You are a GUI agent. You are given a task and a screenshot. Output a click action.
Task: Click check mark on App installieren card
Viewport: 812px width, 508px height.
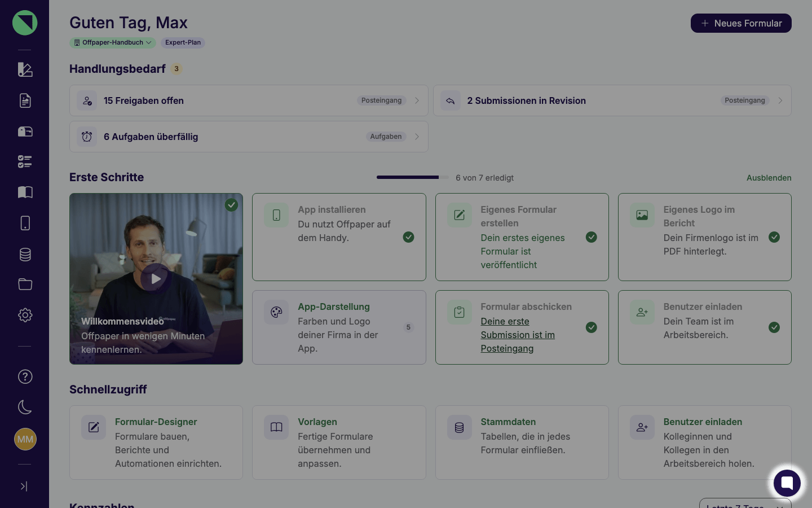[x=409, y=237]
